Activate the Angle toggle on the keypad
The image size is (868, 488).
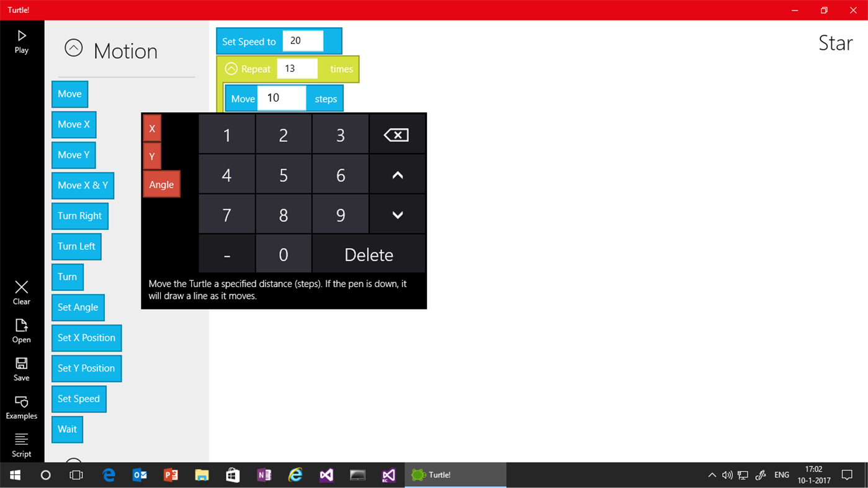161,184
